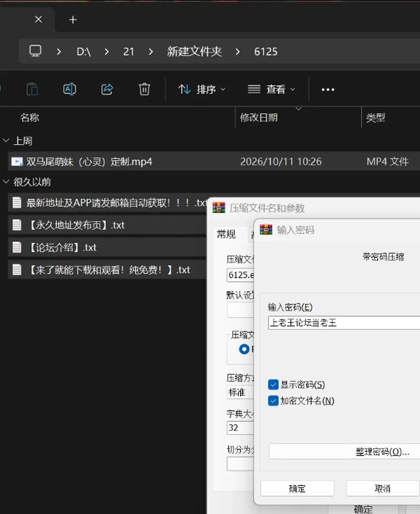
Task: Sort by the 类型 column header
Action: (x=375, y=117)
